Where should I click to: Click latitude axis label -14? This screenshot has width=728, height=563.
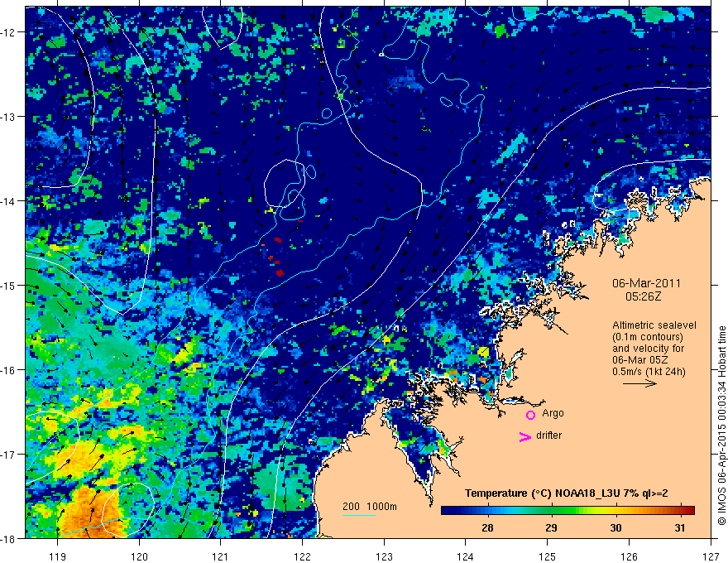(9, 201)
